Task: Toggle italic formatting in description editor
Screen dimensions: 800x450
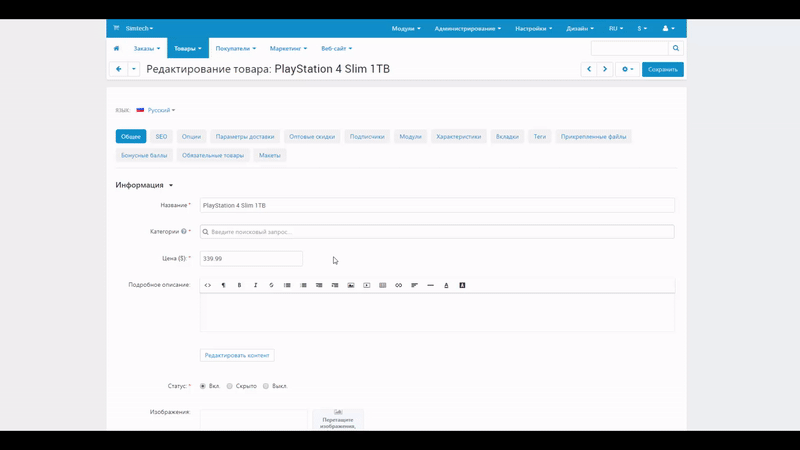Action: pos(255,285)
